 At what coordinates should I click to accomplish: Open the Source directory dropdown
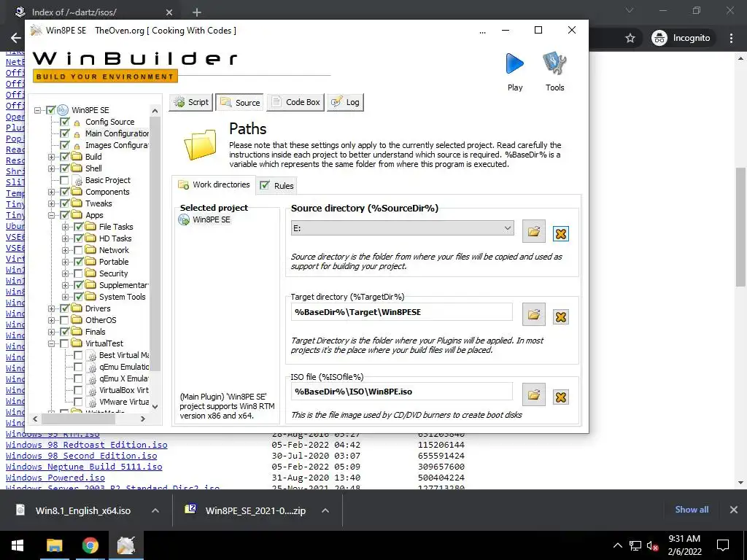pos(508,228)
